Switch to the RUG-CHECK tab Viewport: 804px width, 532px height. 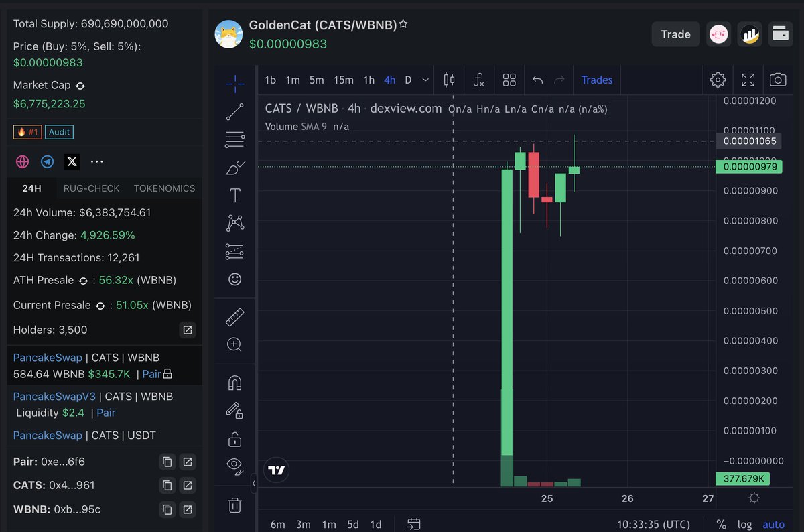[x=91, y=188]
